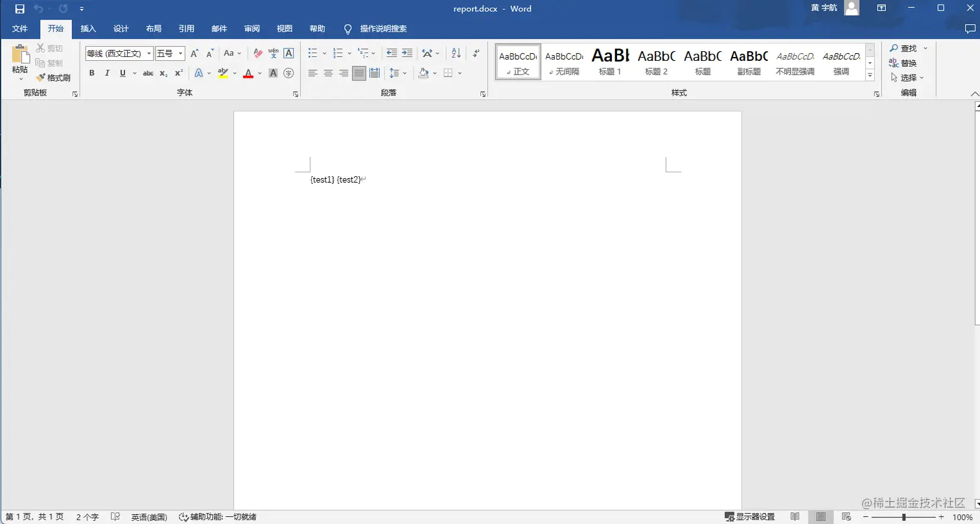Align paragraph text to the right
The image size is (980, 524).
pos(344,73)
